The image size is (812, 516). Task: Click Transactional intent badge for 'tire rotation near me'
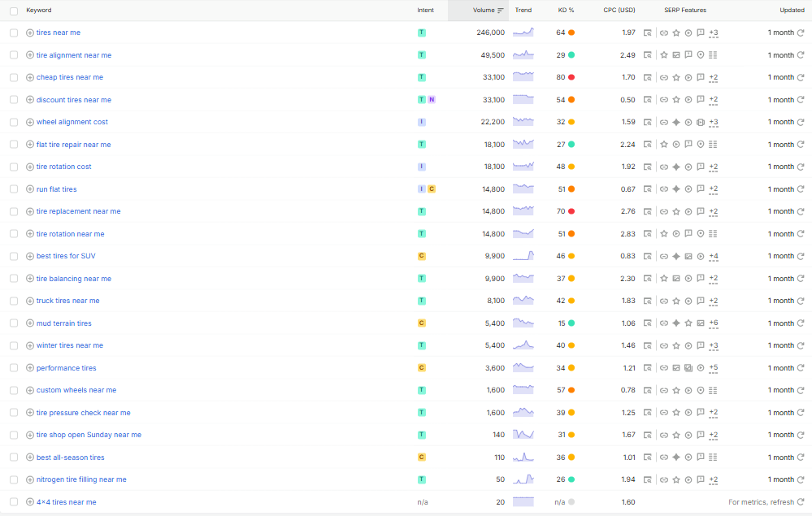tap(422, 234)
